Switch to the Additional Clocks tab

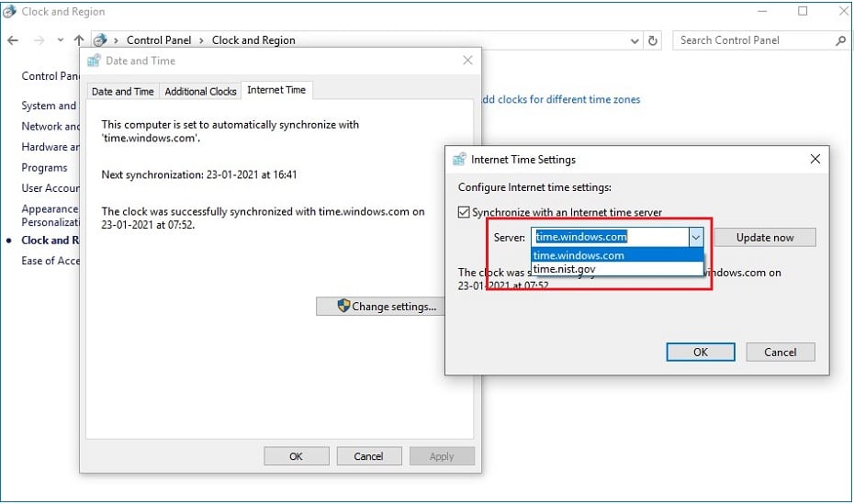(x=200, y=92)
